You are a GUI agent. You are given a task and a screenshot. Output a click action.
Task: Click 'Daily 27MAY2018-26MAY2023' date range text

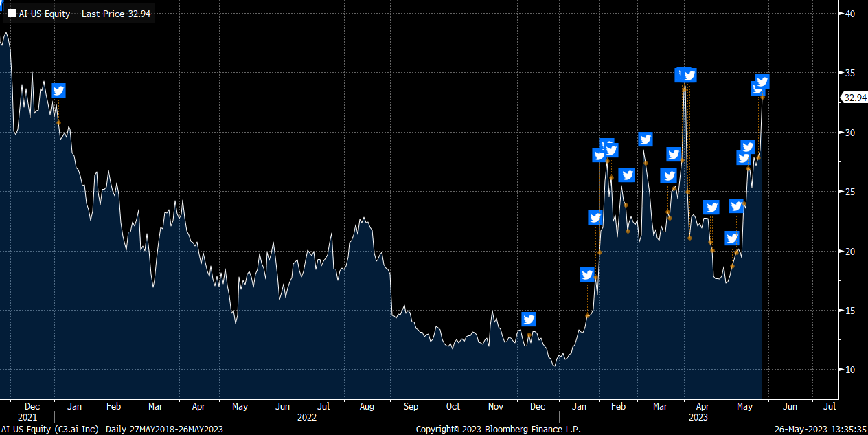(164, 430)
